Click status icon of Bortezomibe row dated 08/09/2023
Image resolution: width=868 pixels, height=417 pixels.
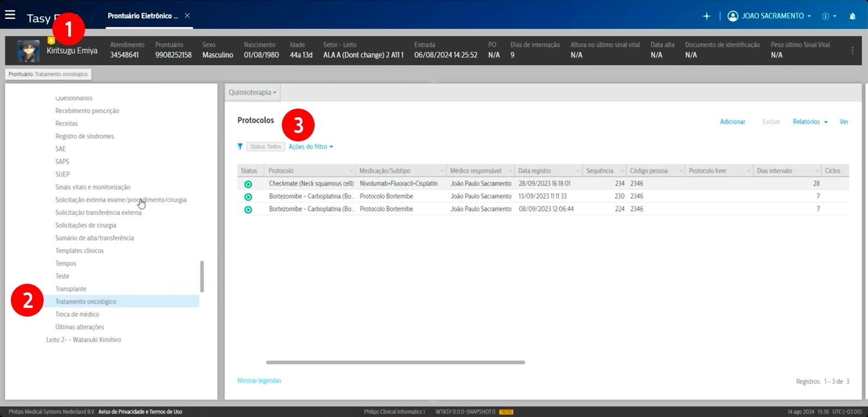click(x=248, y=210)
